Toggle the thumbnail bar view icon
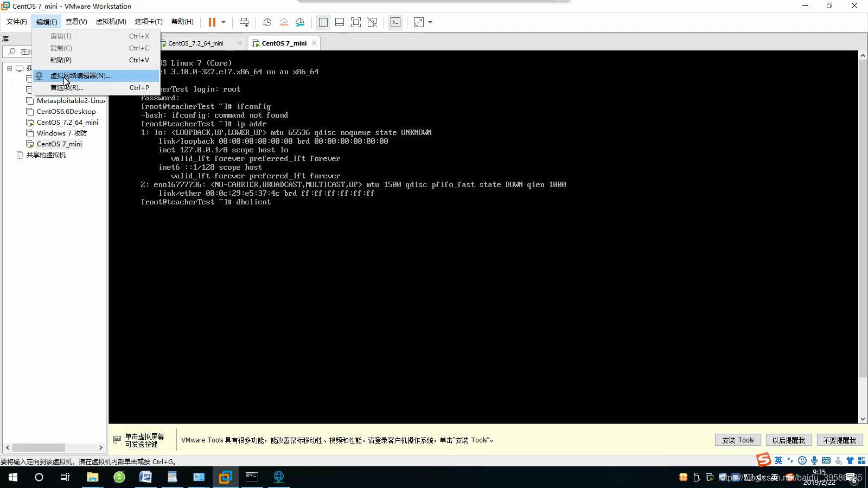The image size is (868, 488). [x=340, y=22]
